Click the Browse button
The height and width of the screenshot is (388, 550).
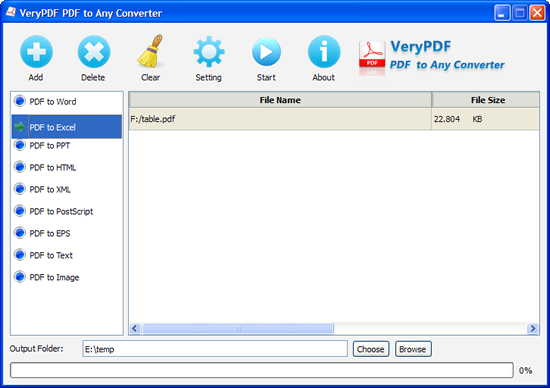click(413, 349)
